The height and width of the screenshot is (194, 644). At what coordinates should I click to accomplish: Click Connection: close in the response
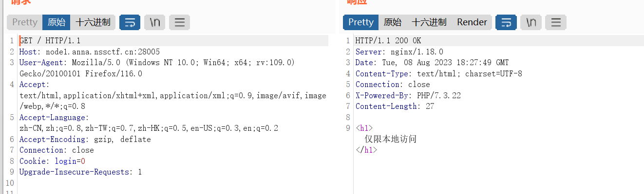coord(393,84)
